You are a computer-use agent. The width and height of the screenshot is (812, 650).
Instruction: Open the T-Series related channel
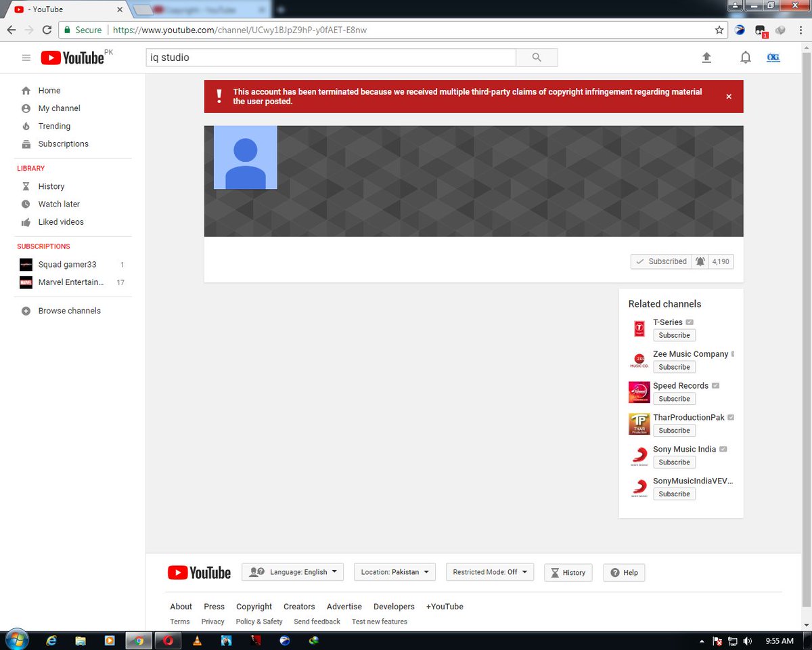(x=668, y=322)
